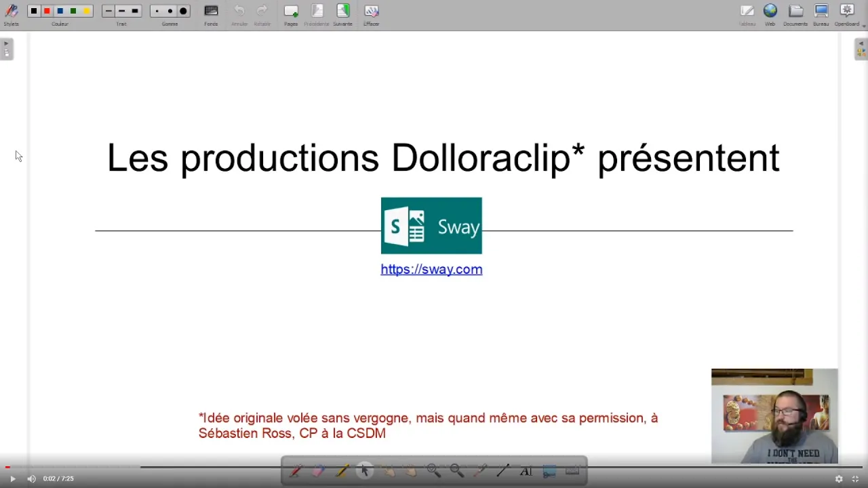Choose the small eraser size (Gomme)
The width and height of the screenshot is (868, 488).
(x=157, y=11)
